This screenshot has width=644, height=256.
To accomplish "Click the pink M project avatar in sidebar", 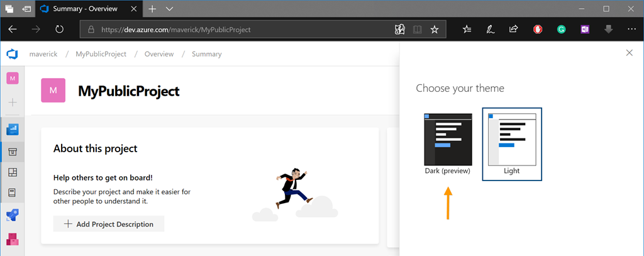I will tap(13, 78).
